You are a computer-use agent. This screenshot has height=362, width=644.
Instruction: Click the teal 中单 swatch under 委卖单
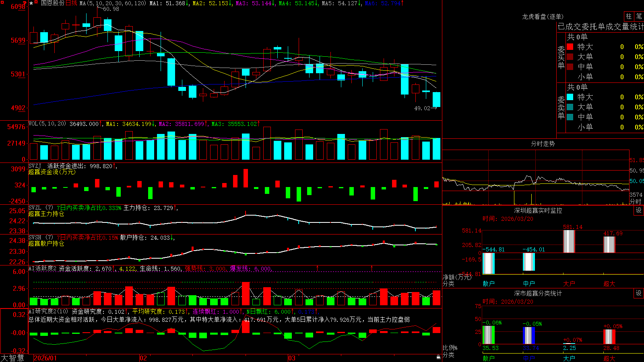pyautogui.click(x=570, y=117)
